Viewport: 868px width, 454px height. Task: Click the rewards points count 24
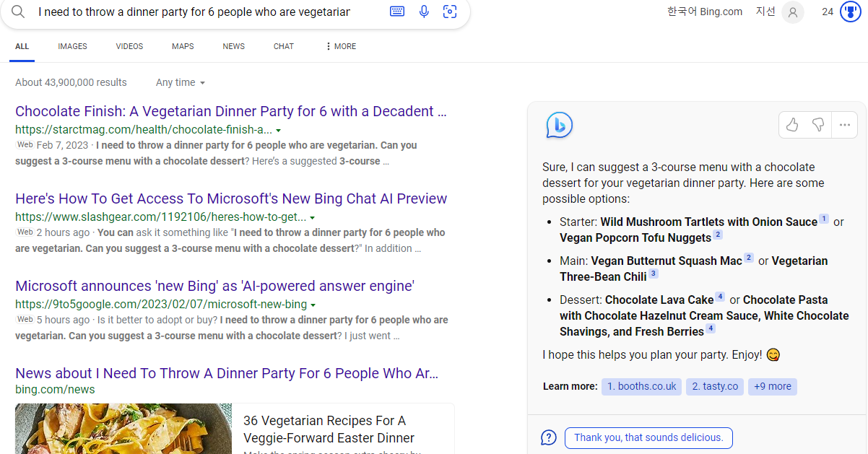click(x=828, y=12)
